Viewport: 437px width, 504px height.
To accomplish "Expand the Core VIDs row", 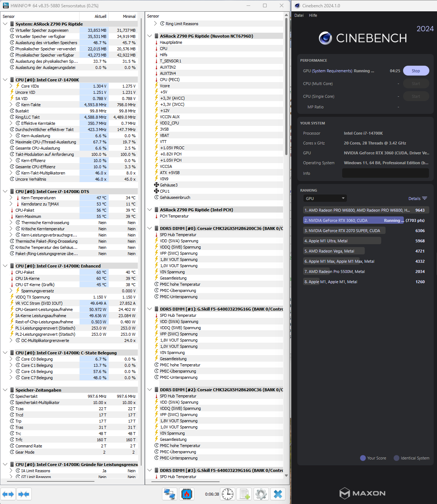I will tap(11, 86).
